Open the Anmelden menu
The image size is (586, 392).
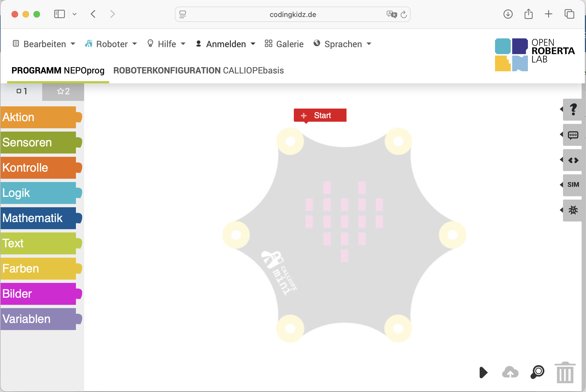click(x=226, y=44)
